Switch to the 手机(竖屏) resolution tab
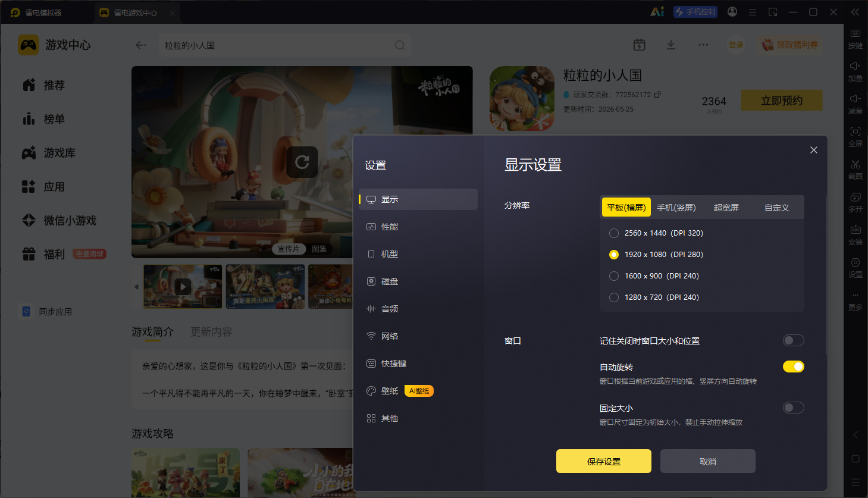The width and height of the screenshot is (868, 498). (676, 208)
